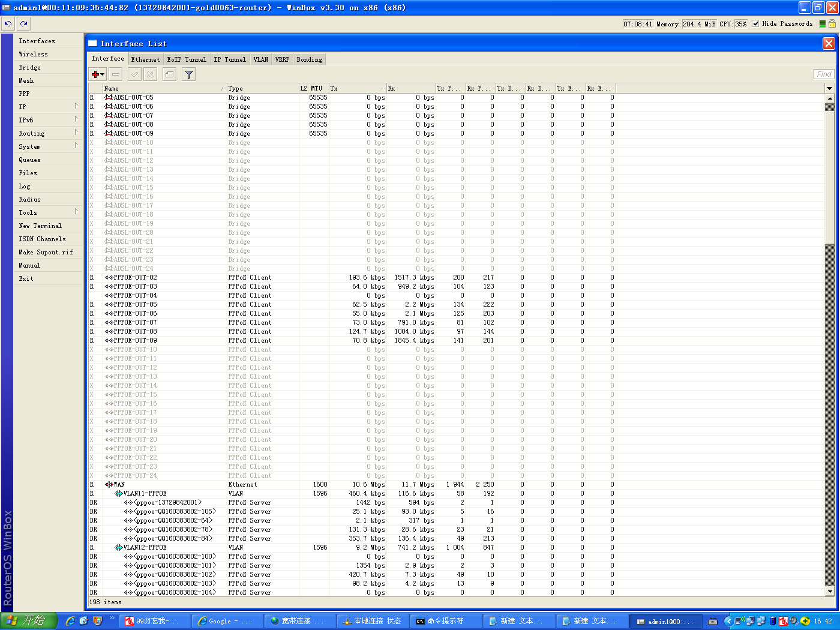Select the VRRP tab

point(282,59)
